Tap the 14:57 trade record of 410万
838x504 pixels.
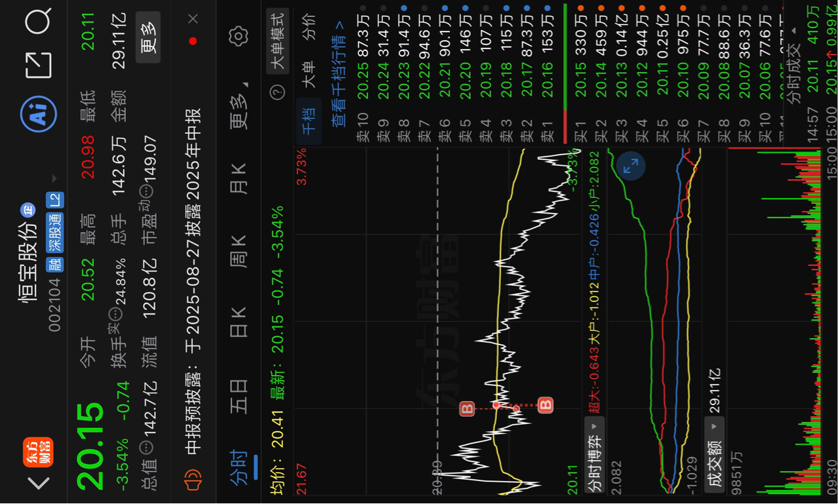pos(812,74)
